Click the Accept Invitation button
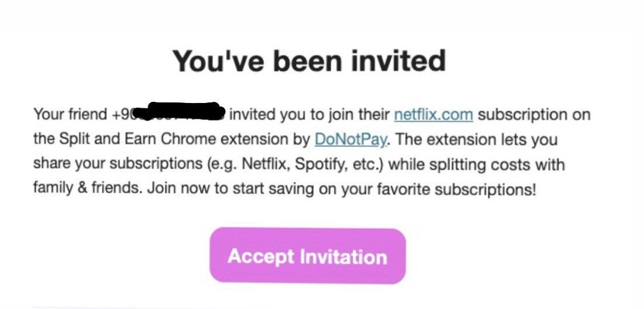This screenshot has width=644, height=309. pos(307,256)
